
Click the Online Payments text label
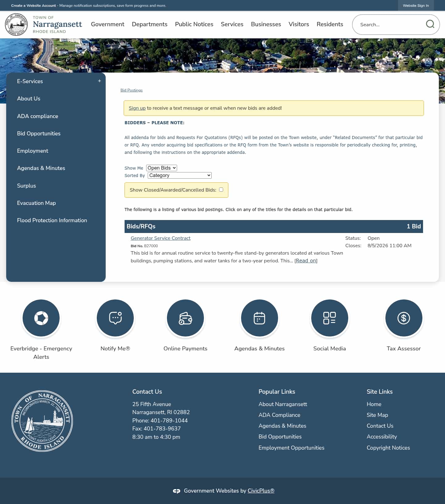[x=185, y=348]
